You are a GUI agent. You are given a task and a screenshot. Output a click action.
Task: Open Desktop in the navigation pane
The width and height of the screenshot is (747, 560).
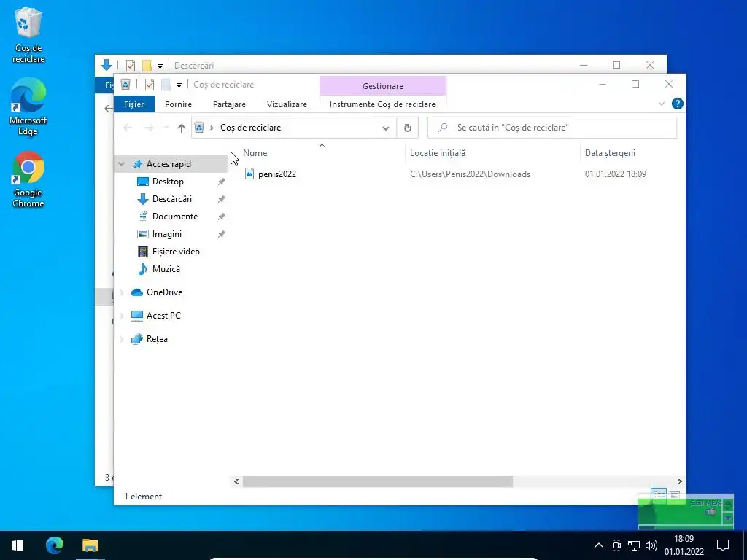[168, 182]
